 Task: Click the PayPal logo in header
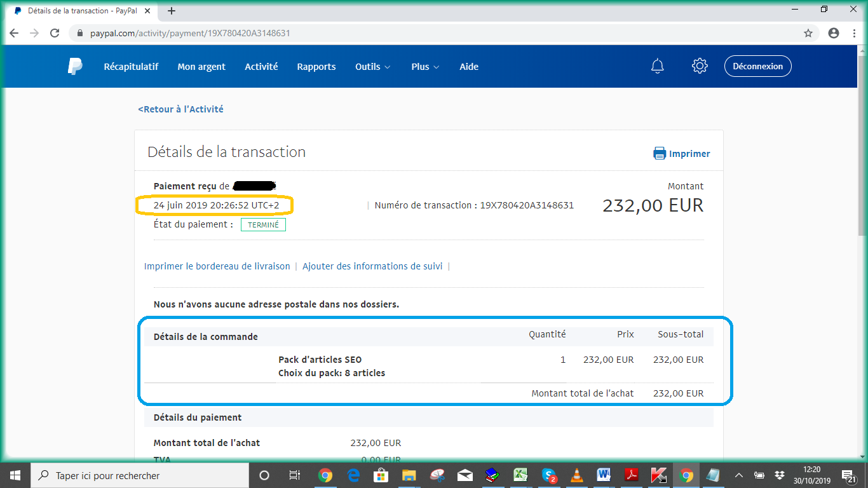[x=75, y=66]
